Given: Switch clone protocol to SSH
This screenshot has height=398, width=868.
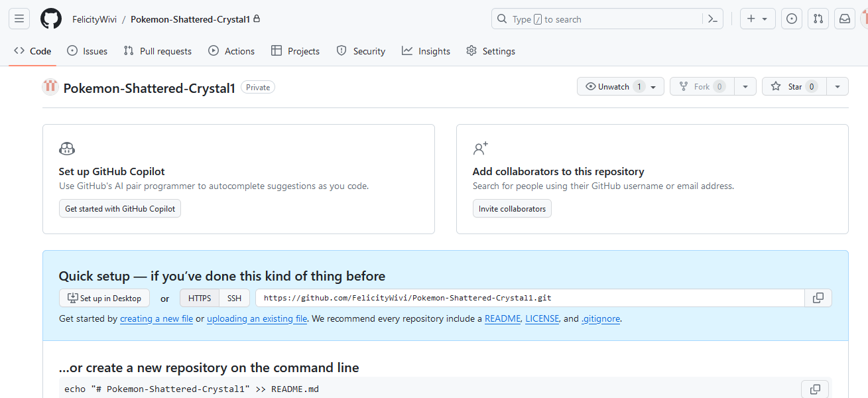Looking at the screenshot, I should point(234,298).
